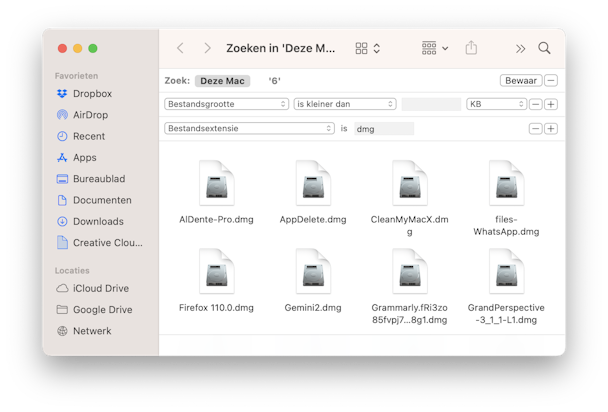
Task: Open iCloud Drive location
Action: (x=93, y=289)
